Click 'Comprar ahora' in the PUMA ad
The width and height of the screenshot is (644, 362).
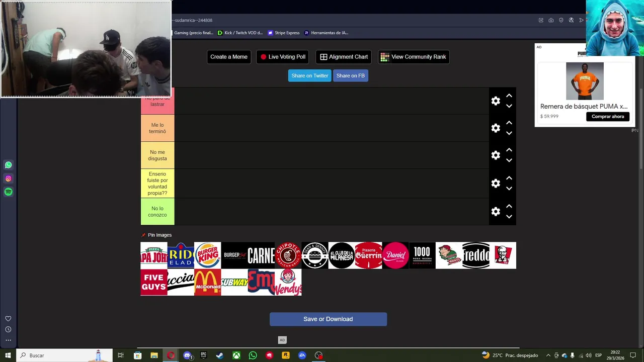607,116
